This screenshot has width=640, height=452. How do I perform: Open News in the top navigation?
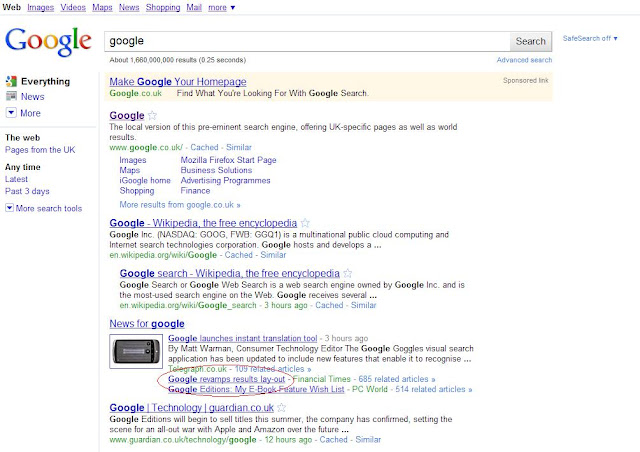(129, 7)
